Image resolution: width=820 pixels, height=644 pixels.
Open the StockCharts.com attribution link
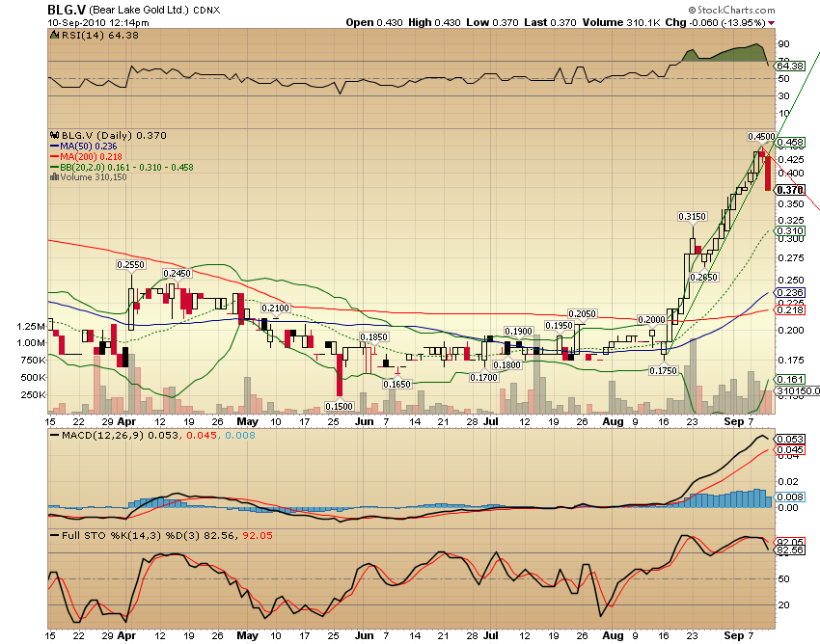click(731, 10)
